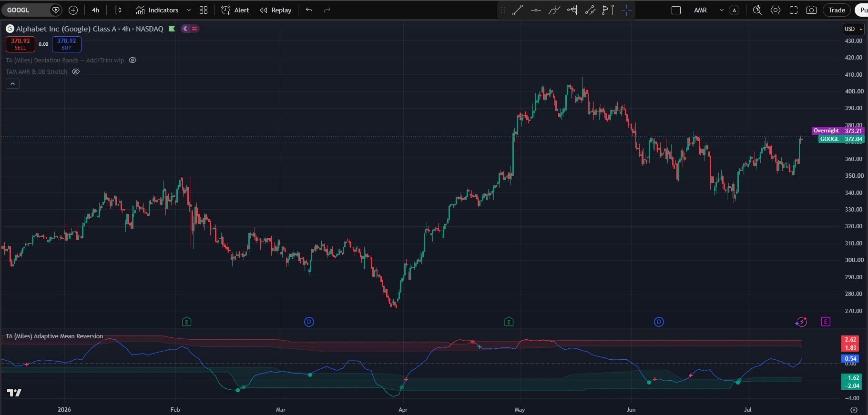Open the indicator templates grid icon

pos(204,10)
